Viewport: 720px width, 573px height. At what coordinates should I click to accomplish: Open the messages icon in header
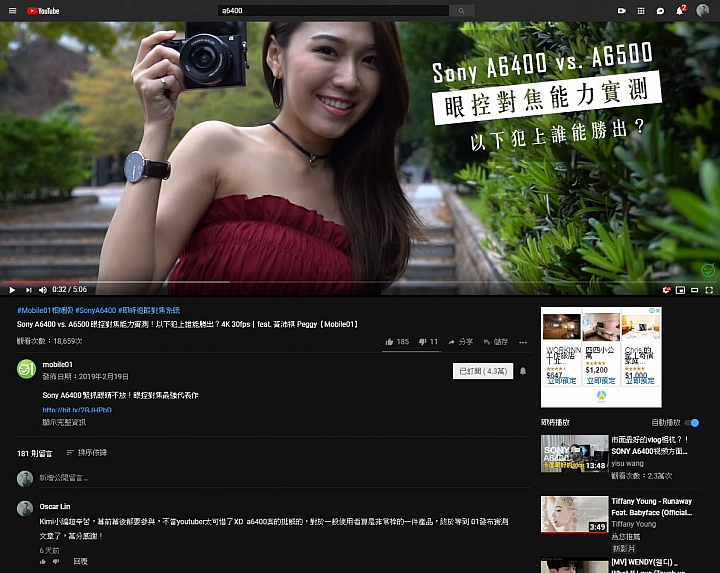click(660, 11)
